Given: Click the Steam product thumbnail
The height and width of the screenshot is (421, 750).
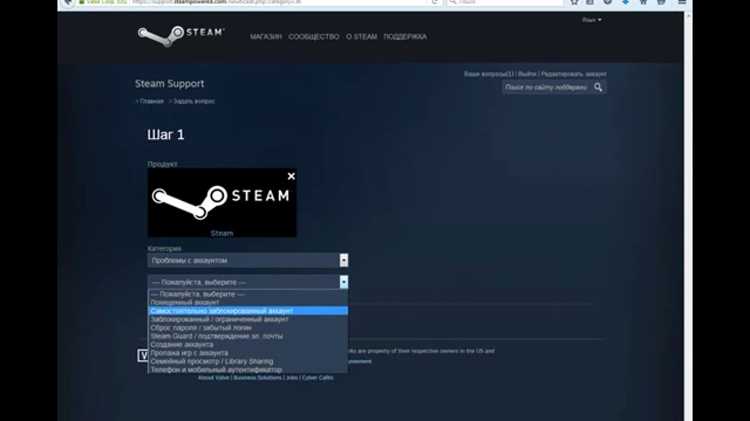Looking at the screenshot, I should pos(222,202).
